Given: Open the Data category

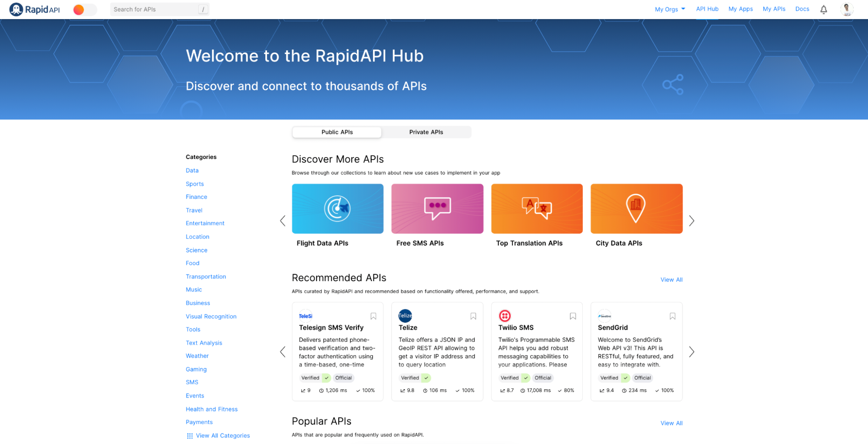Looking at the screenshot, I should coord(192,171).
